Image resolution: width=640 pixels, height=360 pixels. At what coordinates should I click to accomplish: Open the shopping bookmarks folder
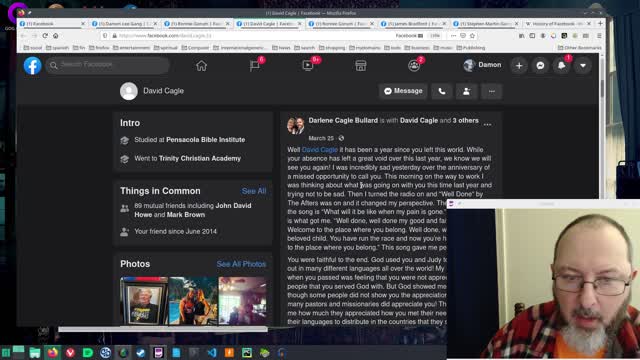[x=332, y=48]
